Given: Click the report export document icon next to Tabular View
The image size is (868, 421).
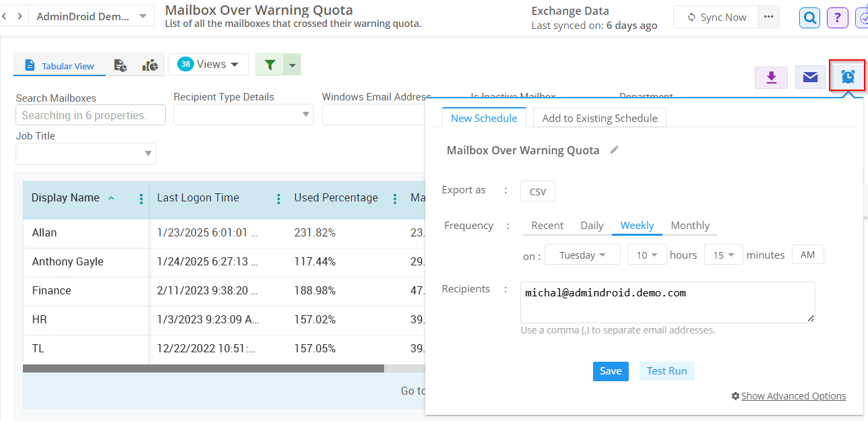Looking at the screenshot, I should point(120,65).
